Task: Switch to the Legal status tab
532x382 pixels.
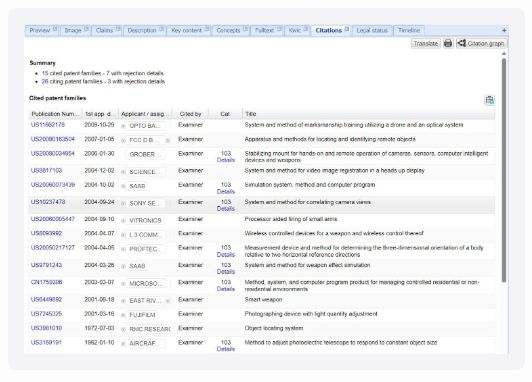Action: (x=372, y=31)
